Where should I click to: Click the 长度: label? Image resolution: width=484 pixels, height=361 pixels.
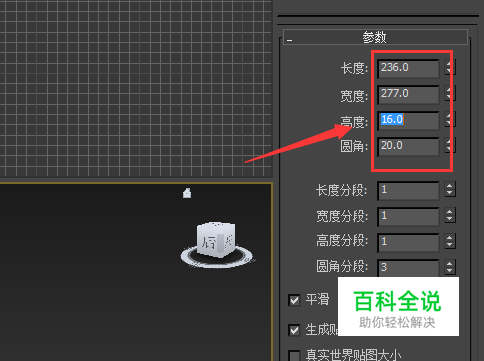click(354, 69)
